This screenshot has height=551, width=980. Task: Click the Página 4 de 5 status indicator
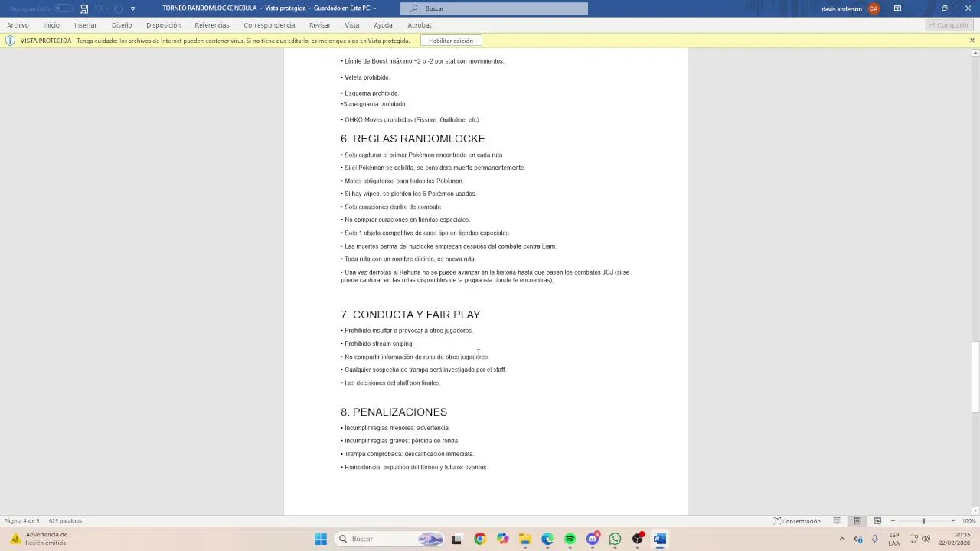tap(21, 521)
